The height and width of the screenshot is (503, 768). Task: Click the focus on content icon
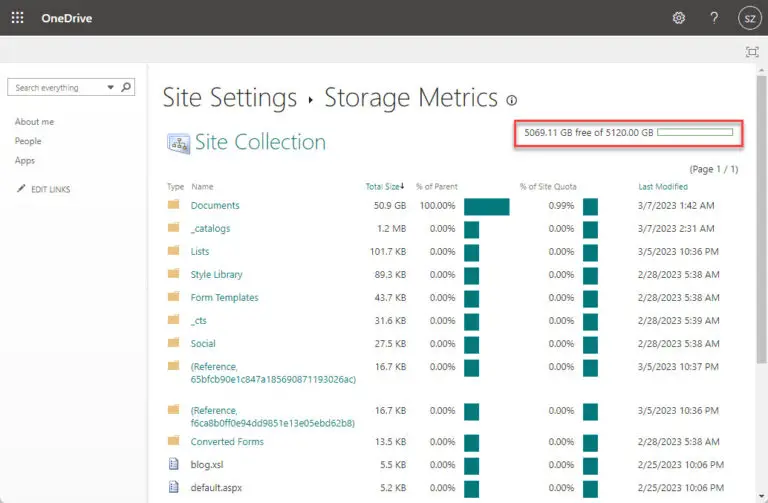pos(752,52)
